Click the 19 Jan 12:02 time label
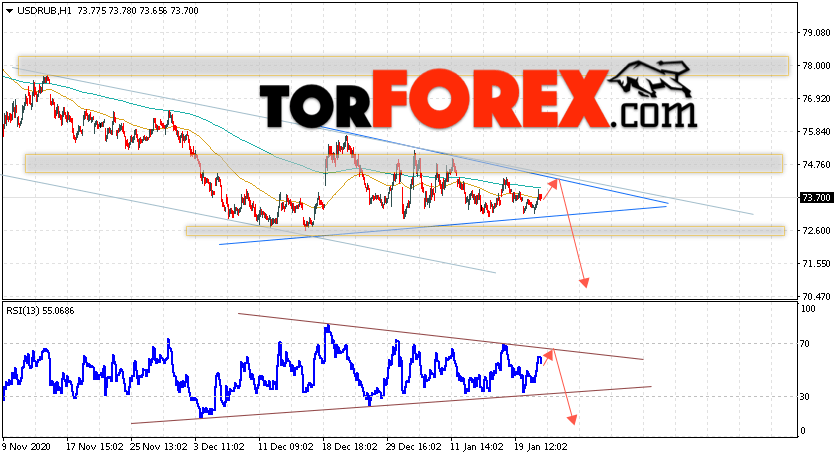 (541, 446)
